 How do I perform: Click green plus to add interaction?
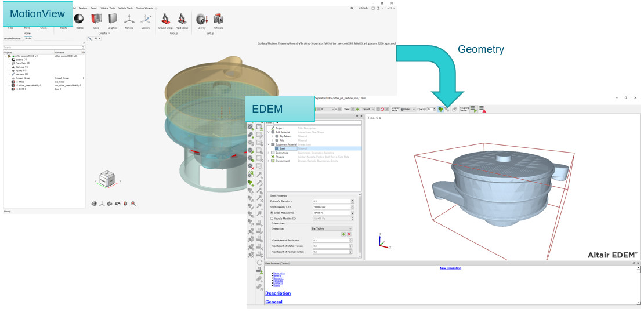point(343,234)
